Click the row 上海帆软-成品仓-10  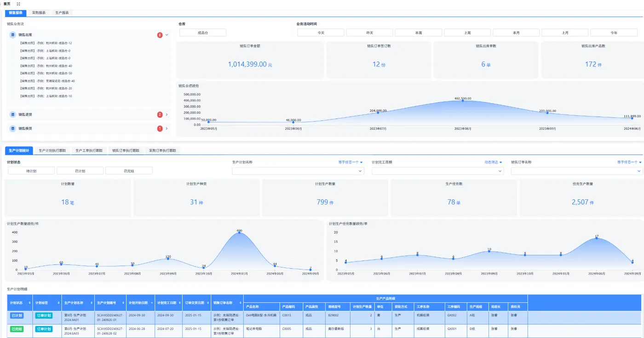coord(46,96)
